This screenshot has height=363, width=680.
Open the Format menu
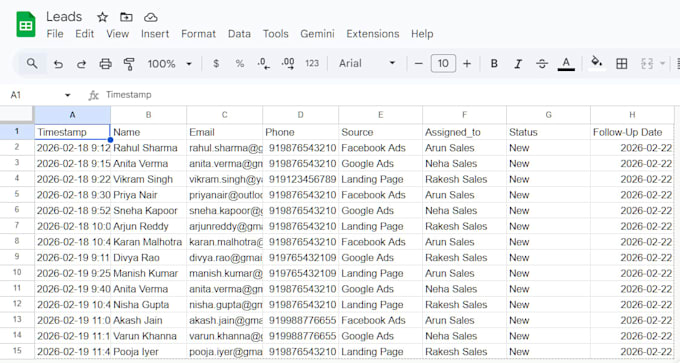tap(198, 34)
